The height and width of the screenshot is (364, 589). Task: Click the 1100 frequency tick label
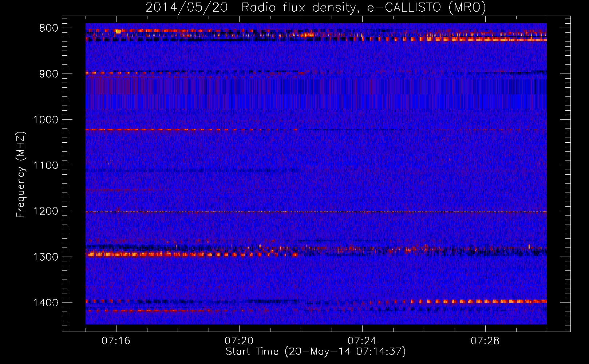pos(46,166)
